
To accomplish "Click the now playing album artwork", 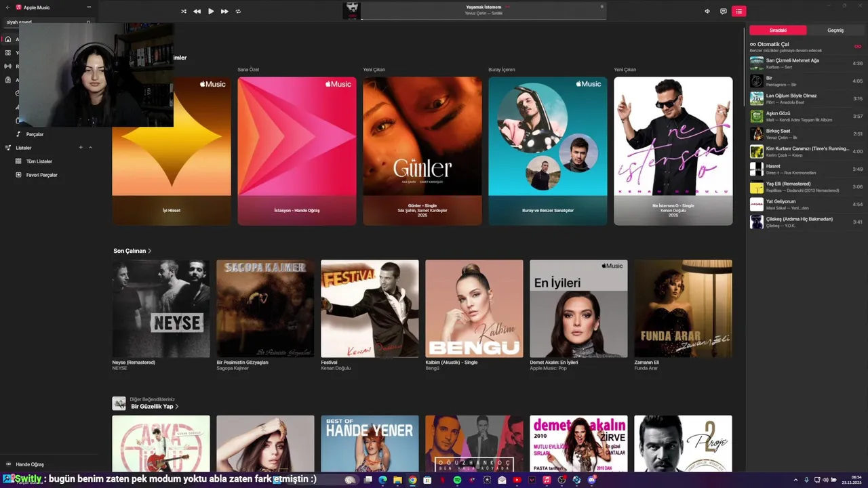I will tap(351, 10).
